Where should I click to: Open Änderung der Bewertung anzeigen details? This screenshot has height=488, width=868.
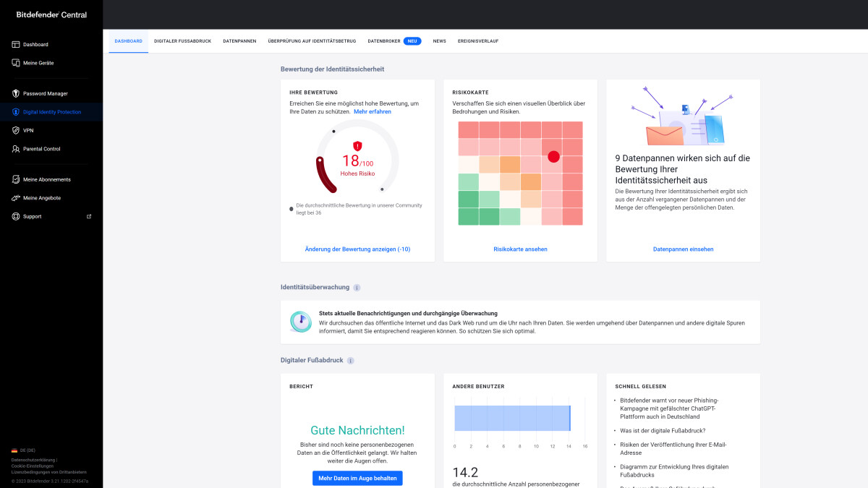click(x=357, y=249)
